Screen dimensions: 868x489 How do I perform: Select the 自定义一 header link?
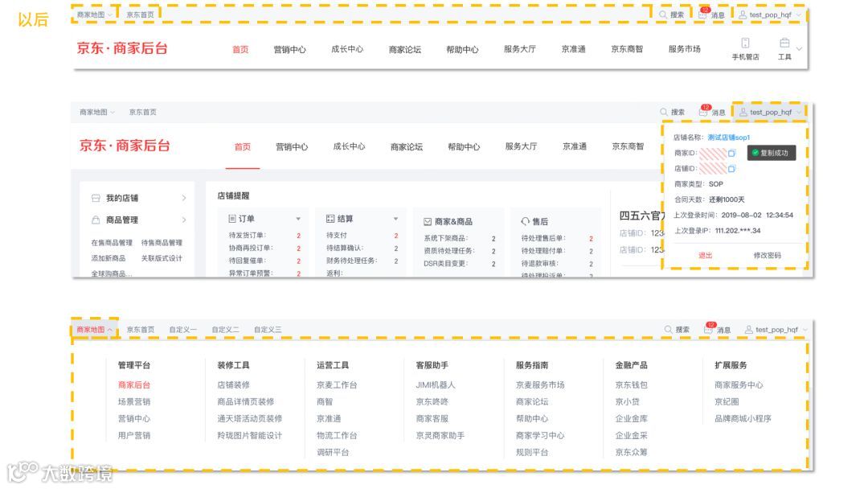coord(182,330)
